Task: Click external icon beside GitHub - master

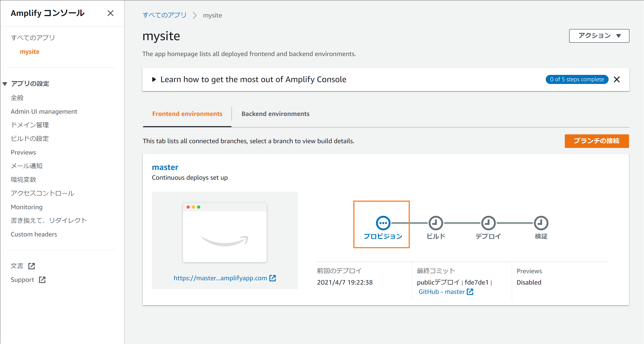Action: 470,292
